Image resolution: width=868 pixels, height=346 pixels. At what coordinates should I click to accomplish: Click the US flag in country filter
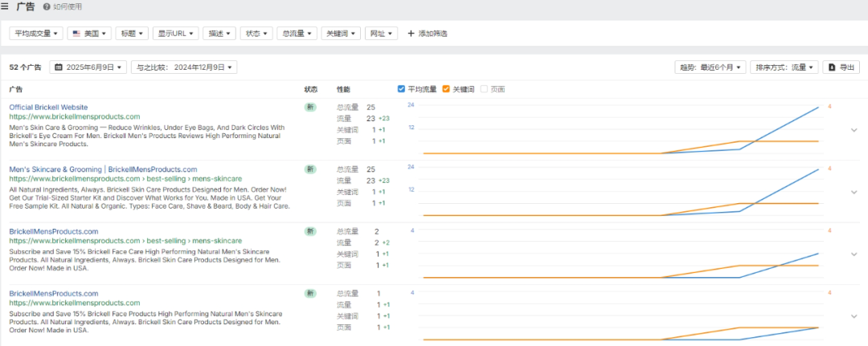[76, 34]
